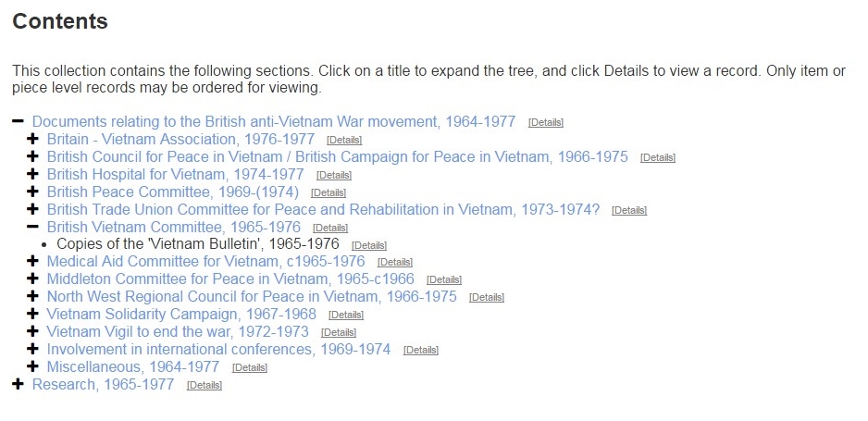Expand Miscellaneous, 1964-1977 plus icon

coord(32,367)
